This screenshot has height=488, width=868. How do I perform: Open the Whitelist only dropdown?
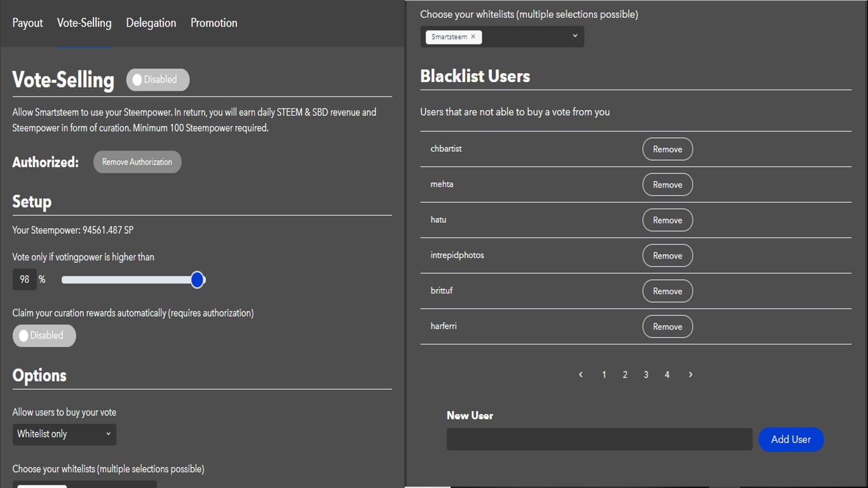(x=64, y=434)
